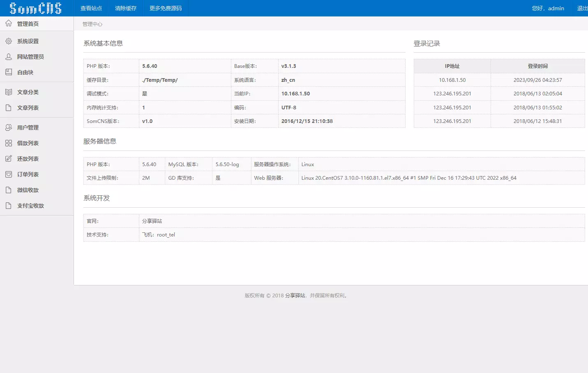
Task: Click 飞机: root_tel support text
Action: click(x=159, y=235)
